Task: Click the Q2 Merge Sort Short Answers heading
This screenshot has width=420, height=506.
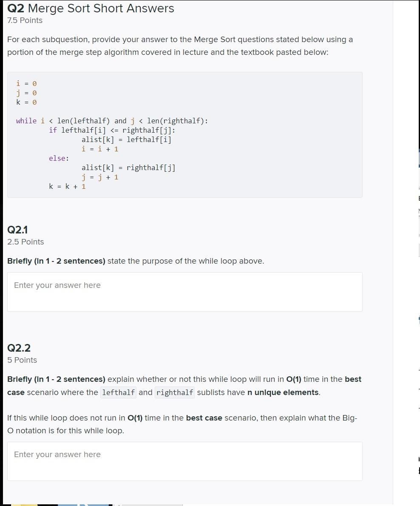Action: pos(91,8)
